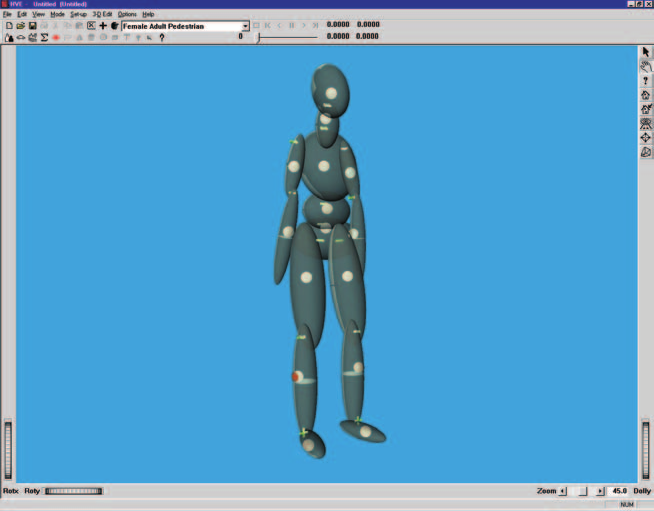Open the Set-up menu
Image resolution: width=654 pixels, height=511 pixels.
(78, 14)
